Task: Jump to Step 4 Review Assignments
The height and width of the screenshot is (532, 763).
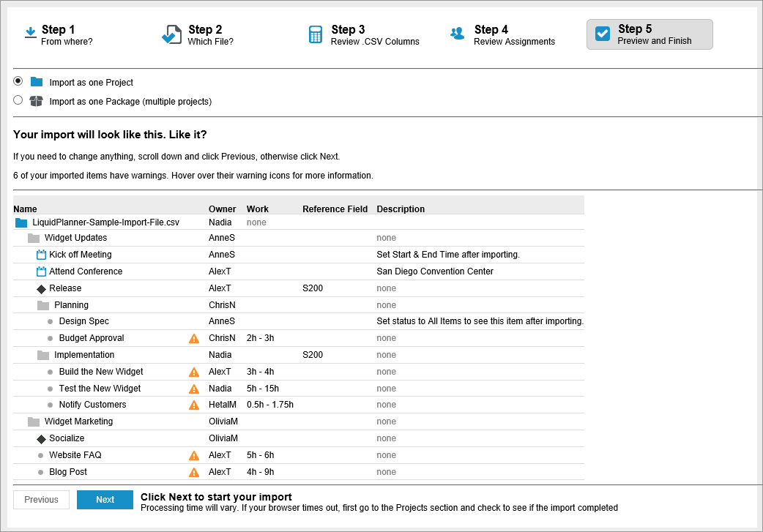Action: pos(503,34)
